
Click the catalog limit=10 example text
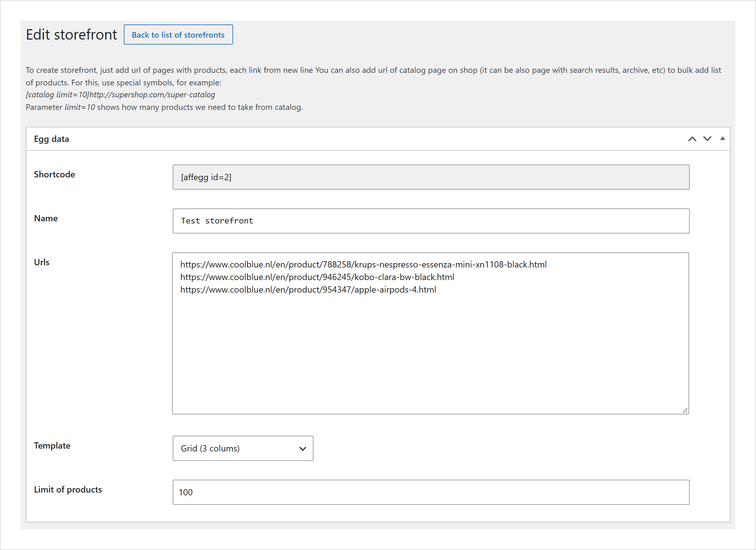(120, 94)
